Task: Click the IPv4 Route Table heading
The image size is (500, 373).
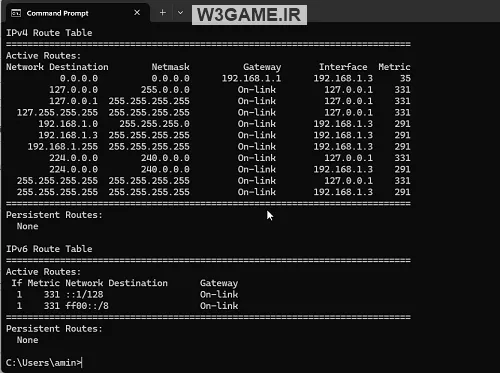Action: click(x=49, y=33)
